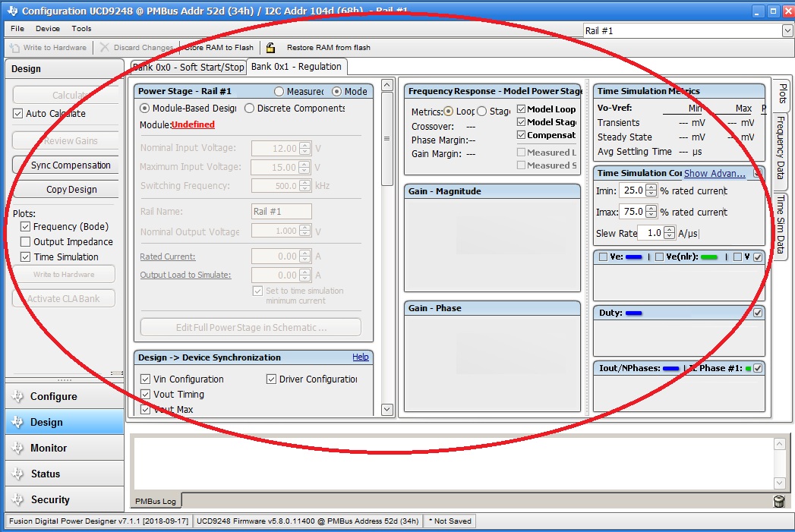Click the Sync Compensation button

[66, 165]
